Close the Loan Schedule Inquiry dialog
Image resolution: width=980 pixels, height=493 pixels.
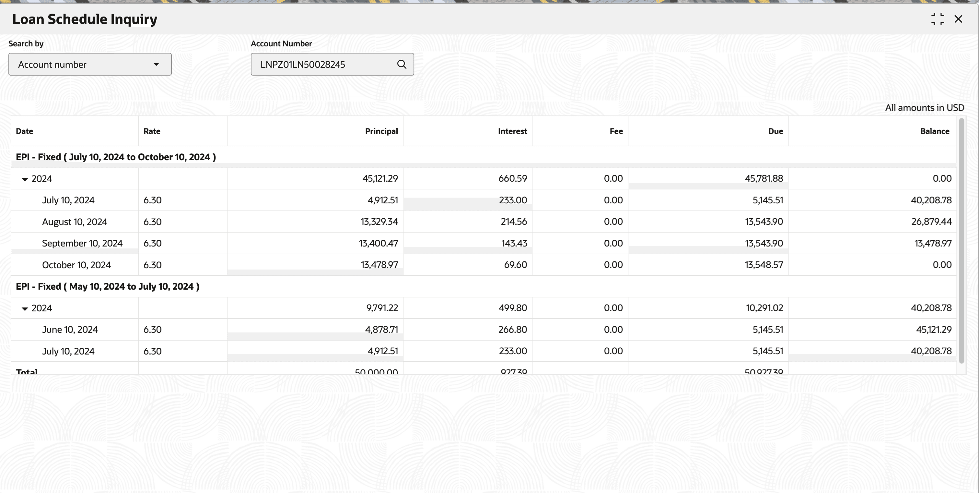[958, 19]
